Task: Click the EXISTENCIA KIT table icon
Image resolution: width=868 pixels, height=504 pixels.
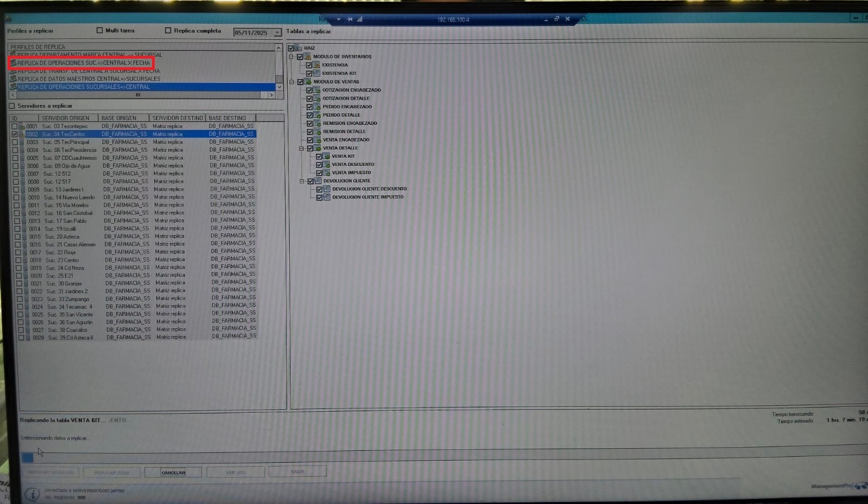Action: (316, 73)
